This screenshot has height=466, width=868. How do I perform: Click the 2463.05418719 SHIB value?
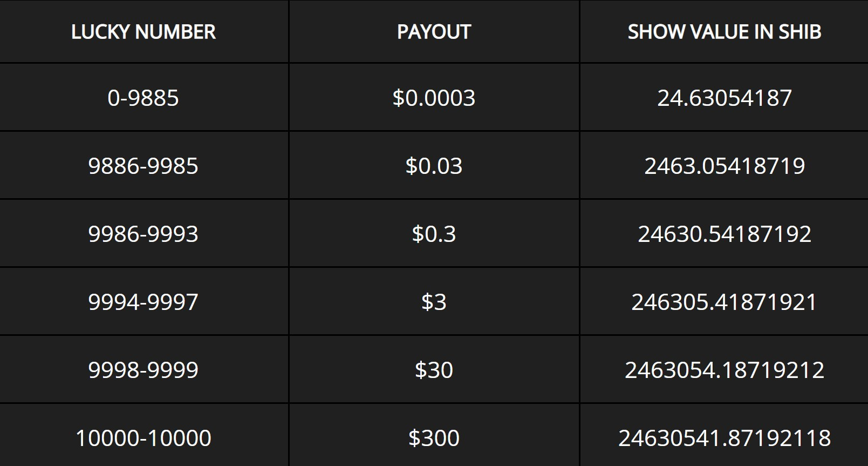pyautogui.click(x=724, y=166)
